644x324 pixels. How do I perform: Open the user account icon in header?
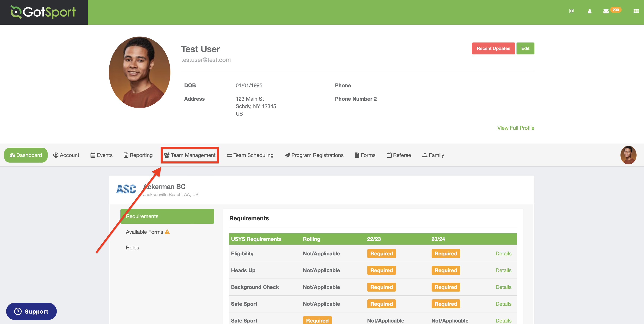pyautogui.click(x=589, y=11)
